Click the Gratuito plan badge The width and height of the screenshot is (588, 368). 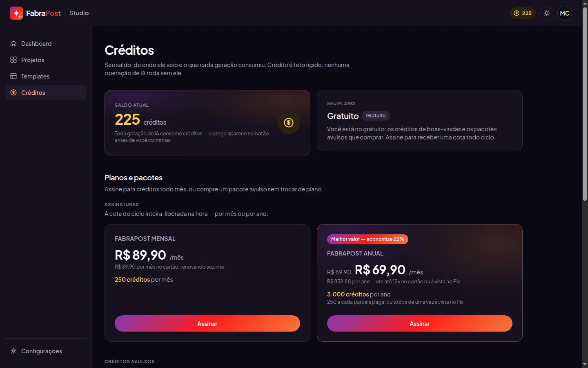click(376, 116)
